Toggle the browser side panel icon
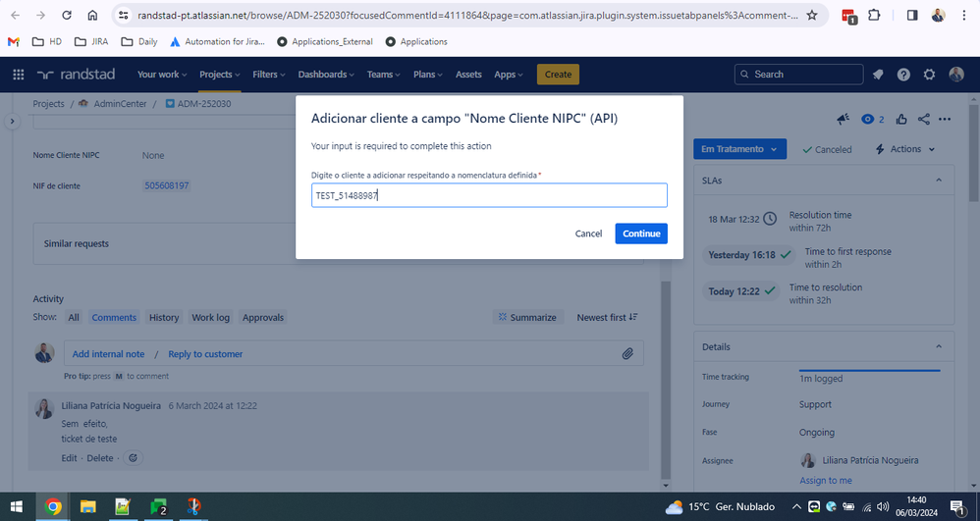 click(x=912, y=15)
